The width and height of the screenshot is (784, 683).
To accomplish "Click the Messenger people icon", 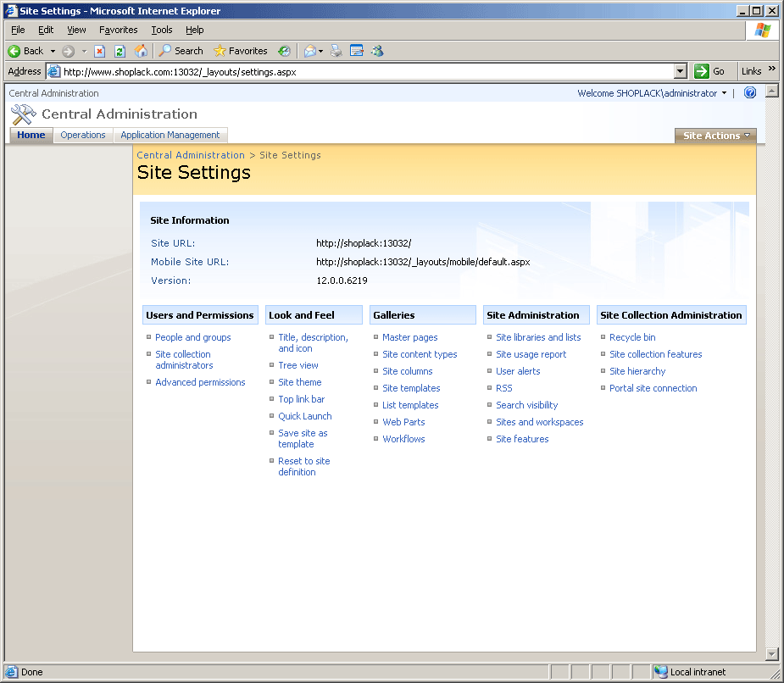I will [x=377, y=51].
